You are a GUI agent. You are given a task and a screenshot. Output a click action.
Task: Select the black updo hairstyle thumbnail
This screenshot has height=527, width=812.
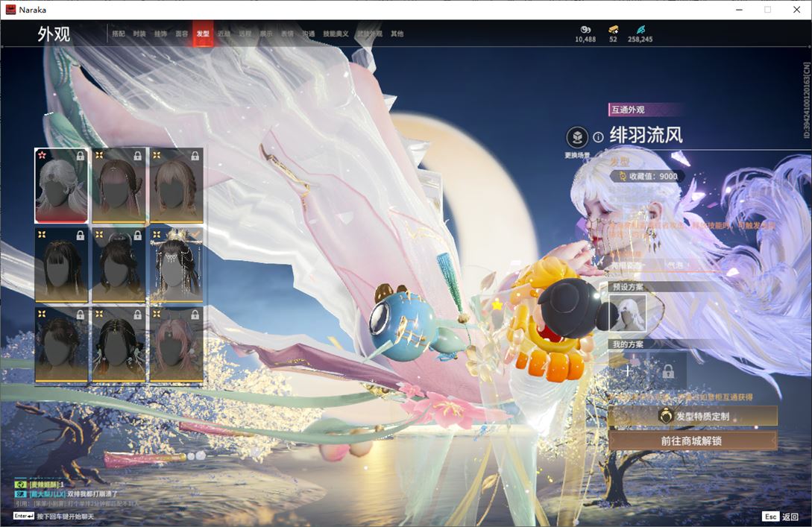[119, 265]
